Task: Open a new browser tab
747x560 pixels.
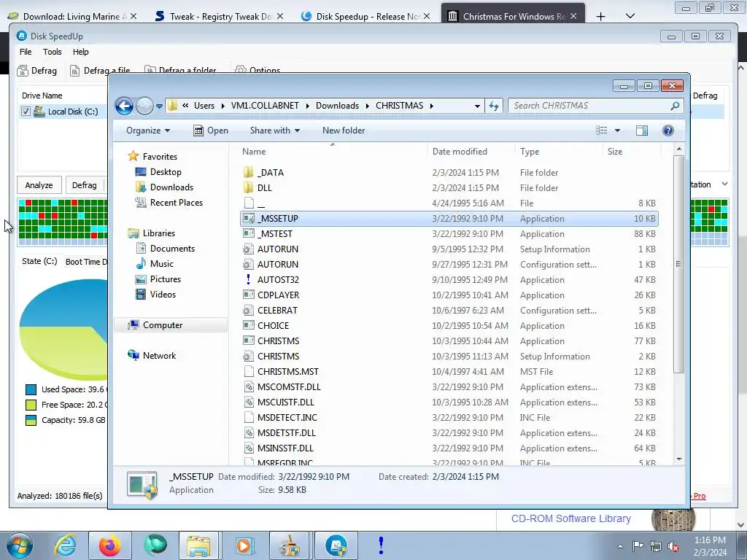Action: [601, 16]
